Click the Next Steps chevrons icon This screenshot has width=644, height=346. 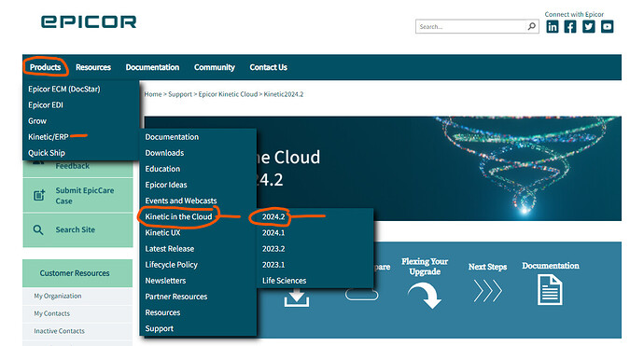[x=487, y=291]
